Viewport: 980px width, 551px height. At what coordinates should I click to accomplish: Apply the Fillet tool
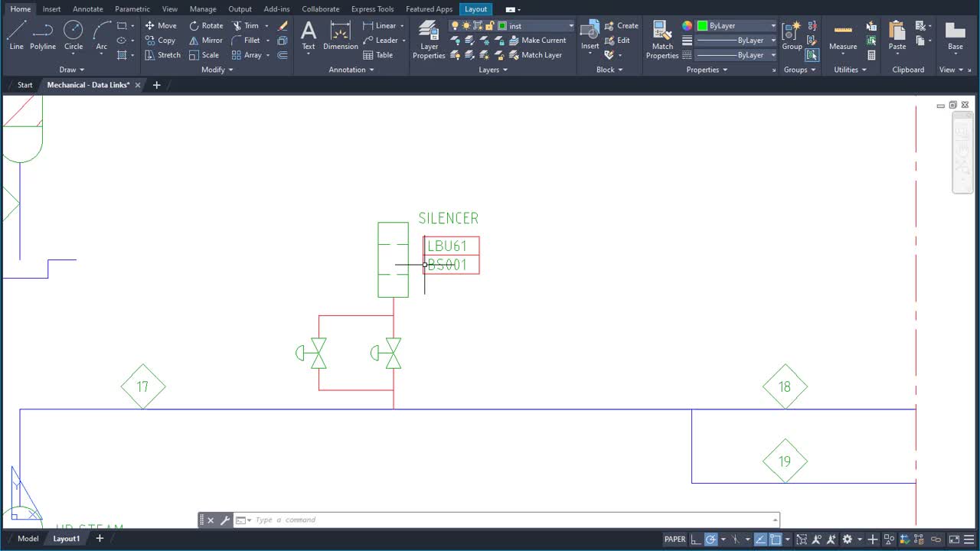coord(246,40)
